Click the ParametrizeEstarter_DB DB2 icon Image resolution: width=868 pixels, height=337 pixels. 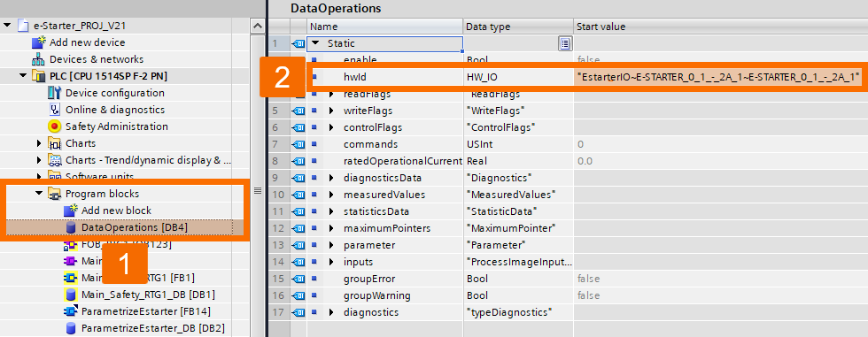[70, 328]
